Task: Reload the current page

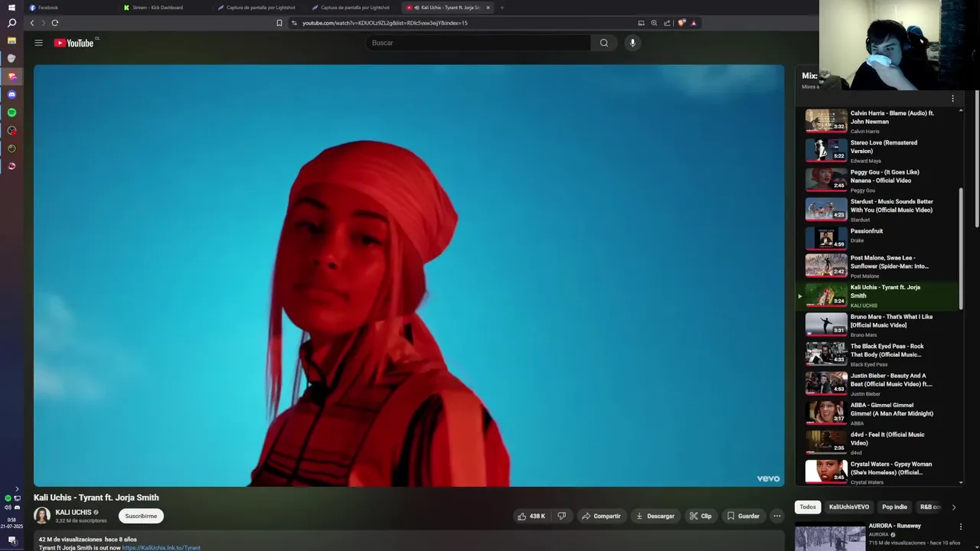Action: [54, 23]
